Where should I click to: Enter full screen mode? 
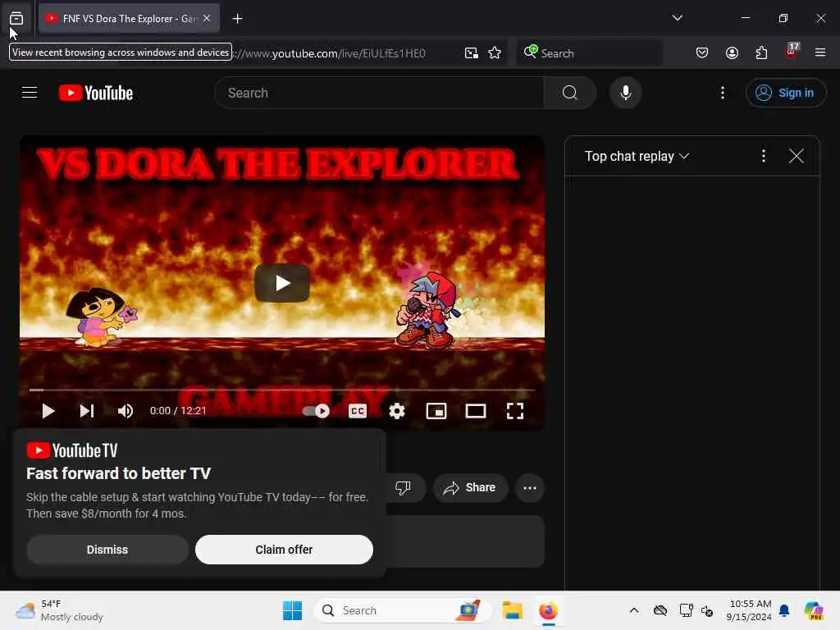(515, 411)
